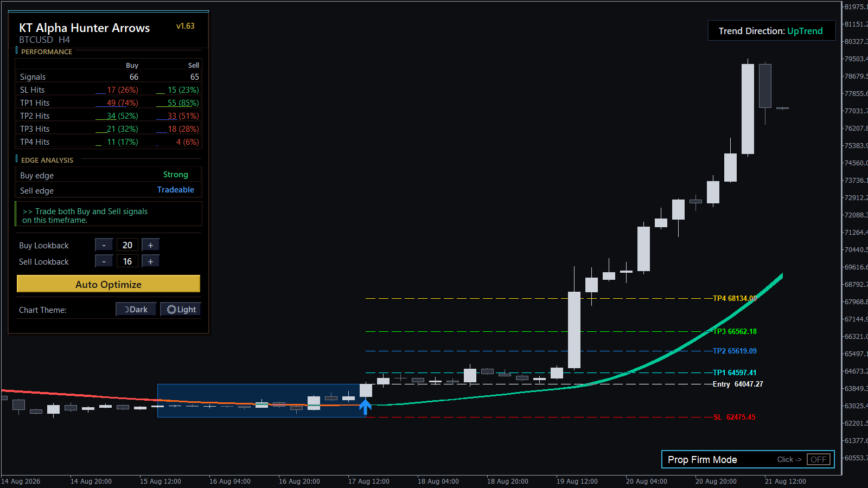The image size is (868, 488).
Task: Click Buy TP1 Hits value 49 (74%)
Action: coord(123,103)
